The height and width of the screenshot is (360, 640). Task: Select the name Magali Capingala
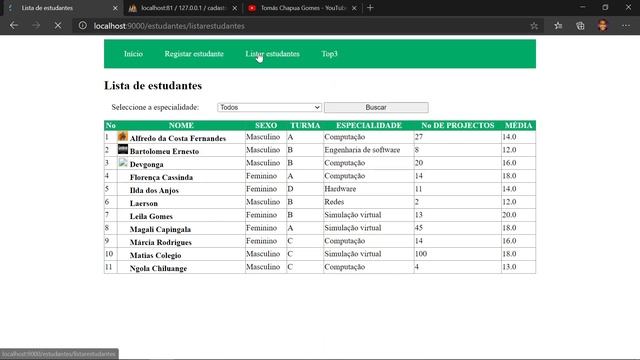click(160, 229)
